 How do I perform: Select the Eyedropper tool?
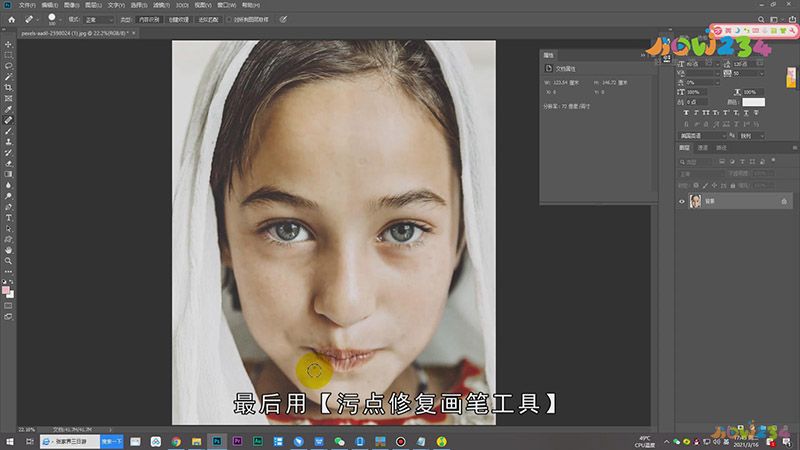coord(8,110)
